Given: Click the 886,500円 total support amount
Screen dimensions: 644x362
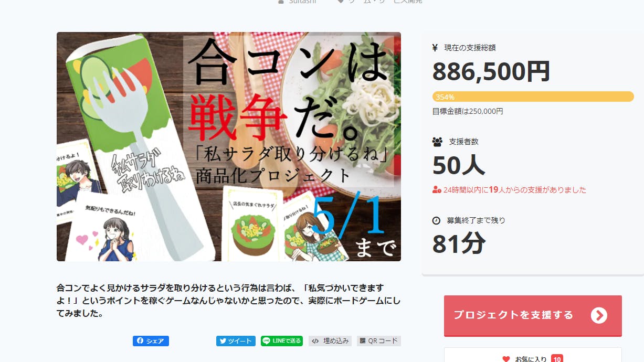Looking at the screenshot, I should pyautogui.click(x=491, y=71).
